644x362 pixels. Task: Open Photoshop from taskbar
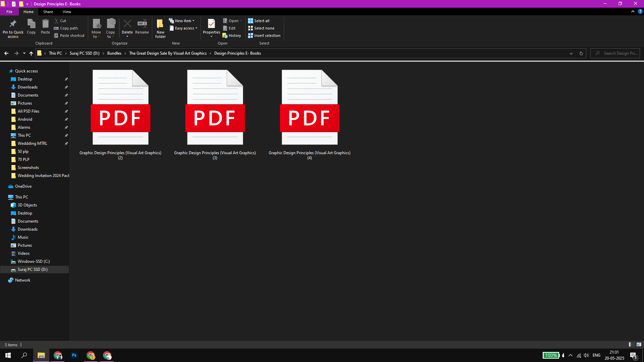(x=74, y=355)
